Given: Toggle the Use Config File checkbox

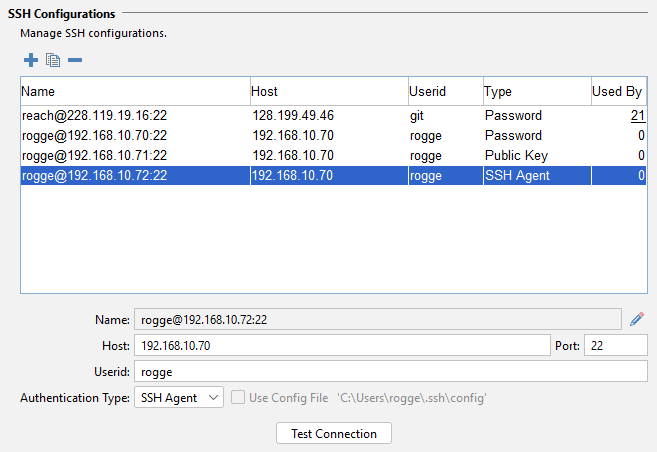Looking at the screenshot, I should coord(237,398).
